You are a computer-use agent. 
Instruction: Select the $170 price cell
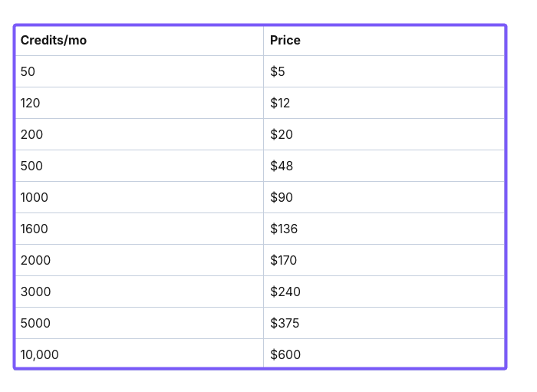tap(284, 260)
